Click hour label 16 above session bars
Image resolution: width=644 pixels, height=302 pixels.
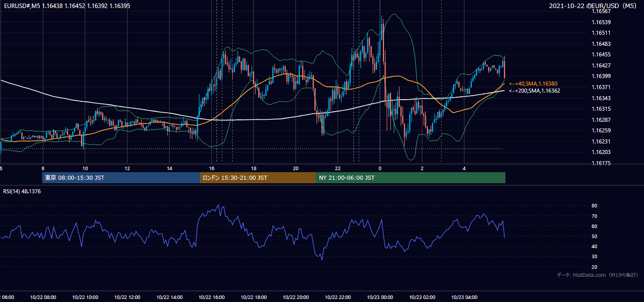click(x=212, y=168)
